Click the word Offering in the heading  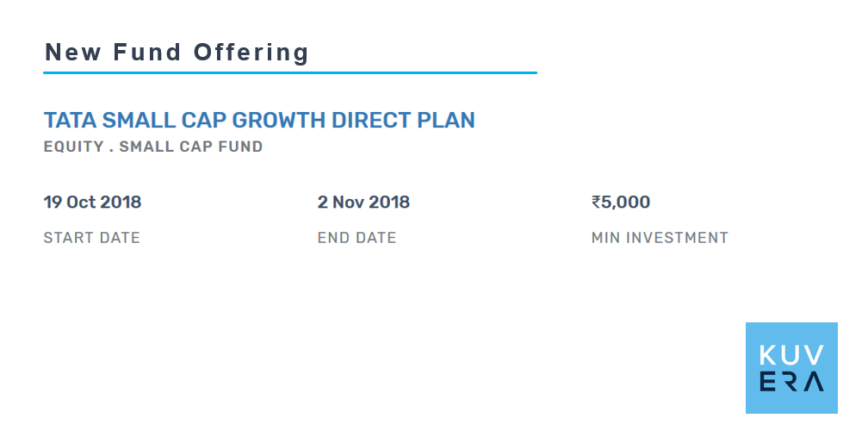[x=251, y=53]
